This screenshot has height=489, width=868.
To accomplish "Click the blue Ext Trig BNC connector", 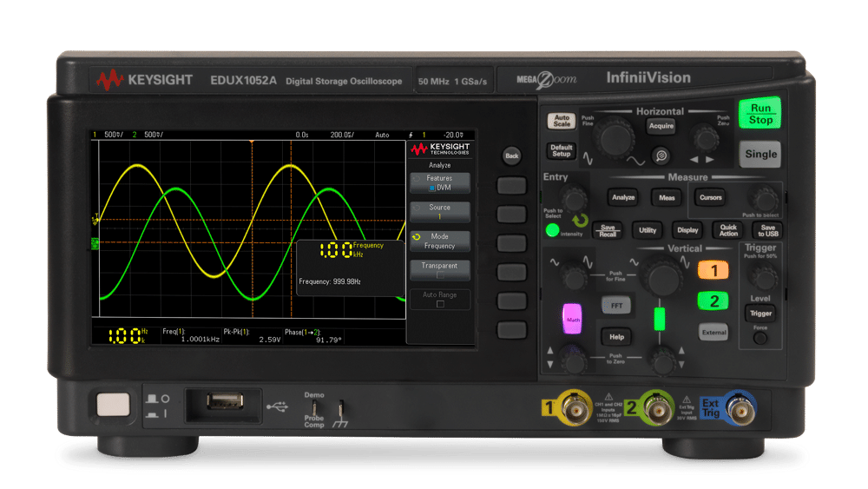I will [740, 409].
